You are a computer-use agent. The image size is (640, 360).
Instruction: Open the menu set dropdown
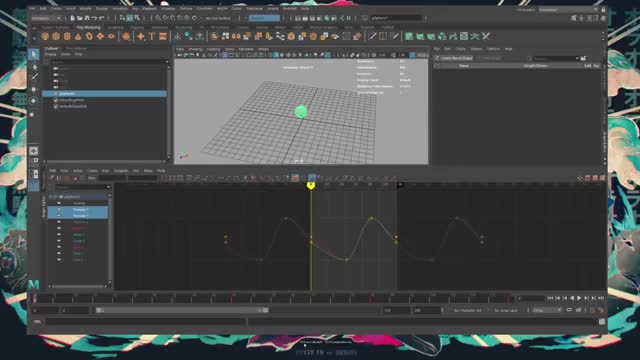(47, 18)
